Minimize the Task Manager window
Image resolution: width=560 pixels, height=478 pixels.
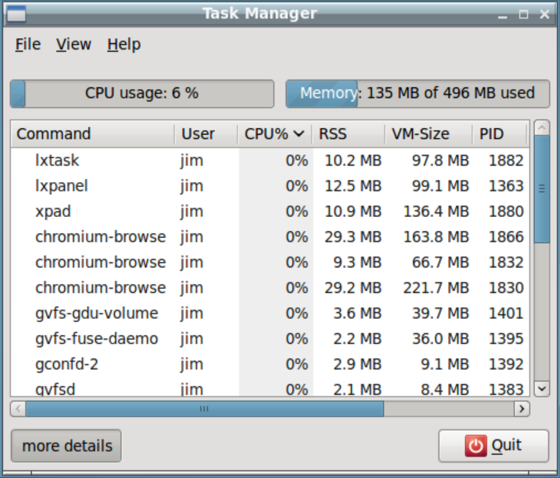502,15
